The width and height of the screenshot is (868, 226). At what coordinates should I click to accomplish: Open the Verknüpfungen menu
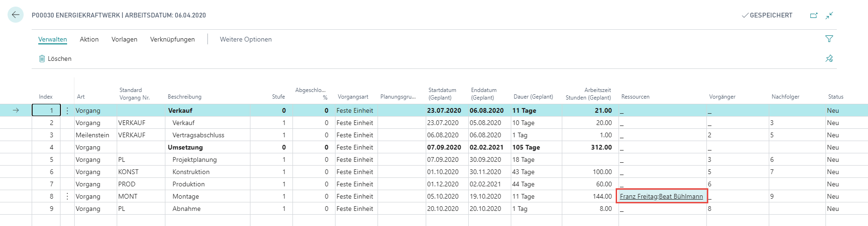(172, 39)
